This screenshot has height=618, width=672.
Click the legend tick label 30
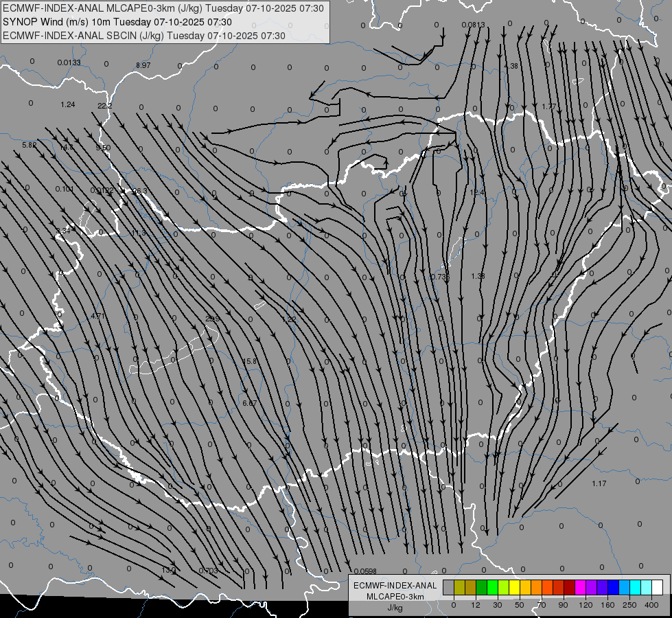click(x=498, y=605)
